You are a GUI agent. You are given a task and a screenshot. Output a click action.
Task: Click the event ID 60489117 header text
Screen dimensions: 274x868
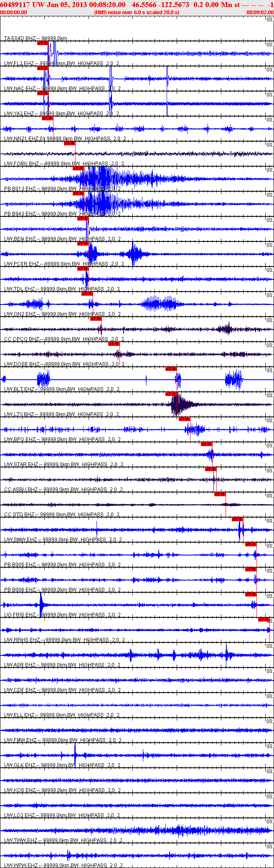point(15,5)
